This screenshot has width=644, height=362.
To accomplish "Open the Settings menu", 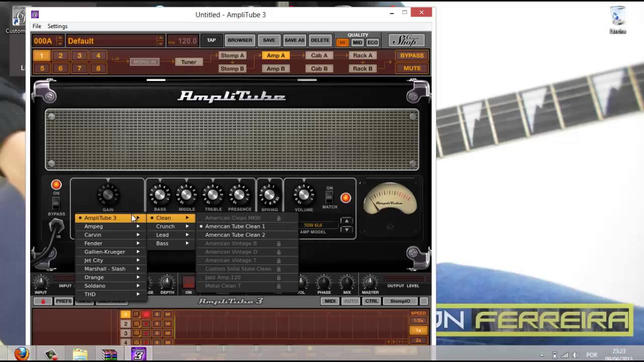I will (x=57, y=26).
